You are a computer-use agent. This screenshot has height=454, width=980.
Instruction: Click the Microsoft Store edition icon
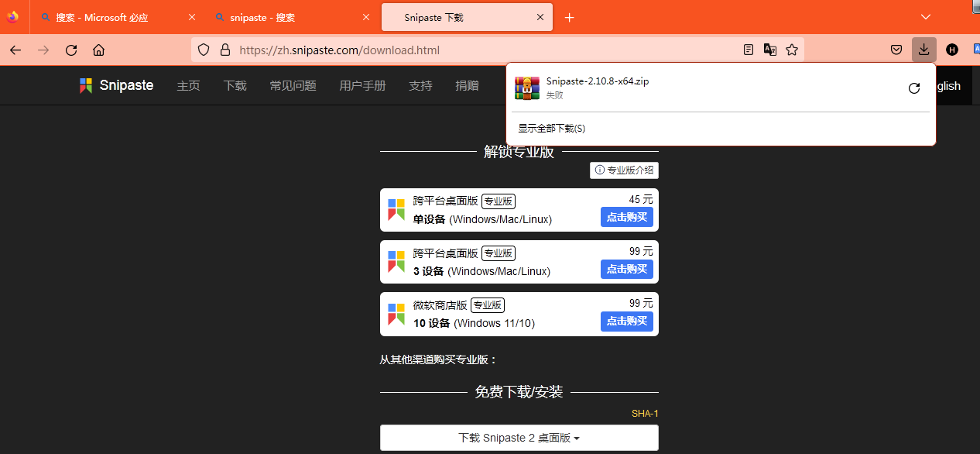coord(396,314)
